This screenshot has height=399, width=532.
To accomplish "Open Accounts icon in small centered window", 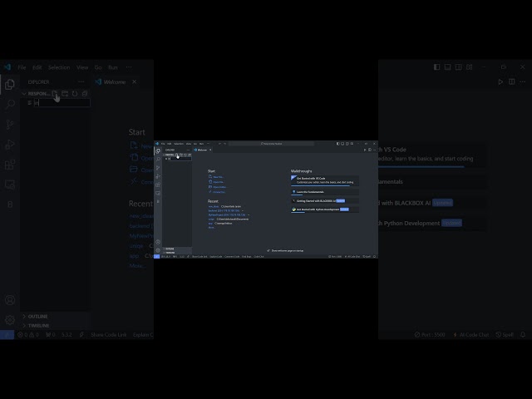I will point(158,242).
